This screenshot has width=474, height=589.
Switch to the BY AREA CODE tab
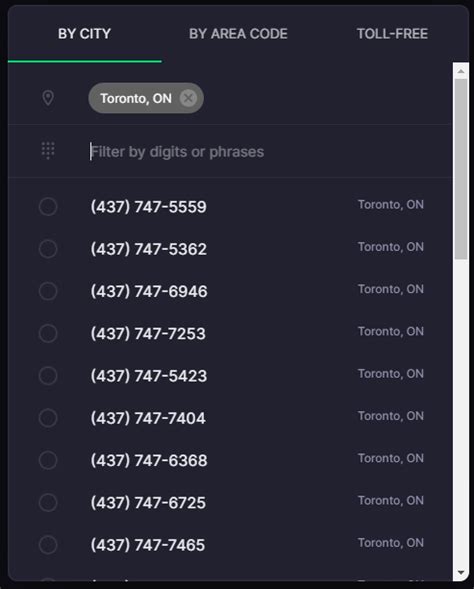point(238,34)
